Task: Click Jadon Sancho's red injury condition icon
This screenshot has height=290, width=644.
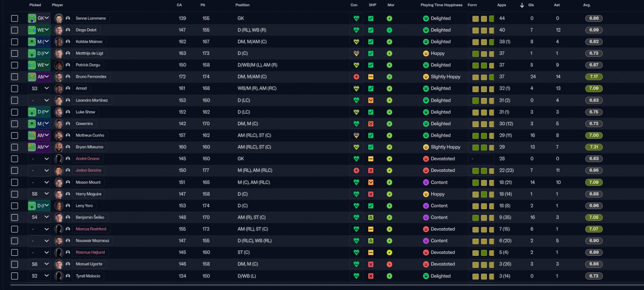Action: [x=356, y=170]
